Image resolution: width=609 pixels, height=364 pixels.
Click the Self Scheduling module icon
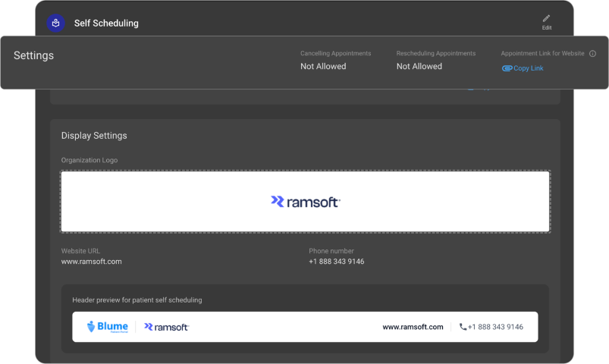tap(55, 24)
